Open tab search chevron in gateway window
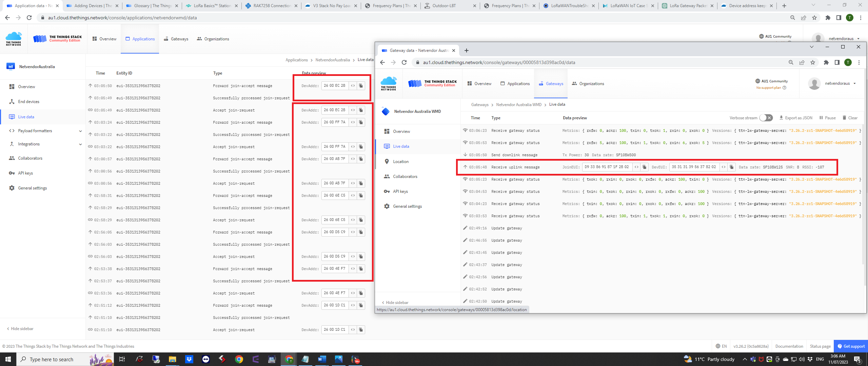This screenshot has width=868, height=366. (812, 47)
